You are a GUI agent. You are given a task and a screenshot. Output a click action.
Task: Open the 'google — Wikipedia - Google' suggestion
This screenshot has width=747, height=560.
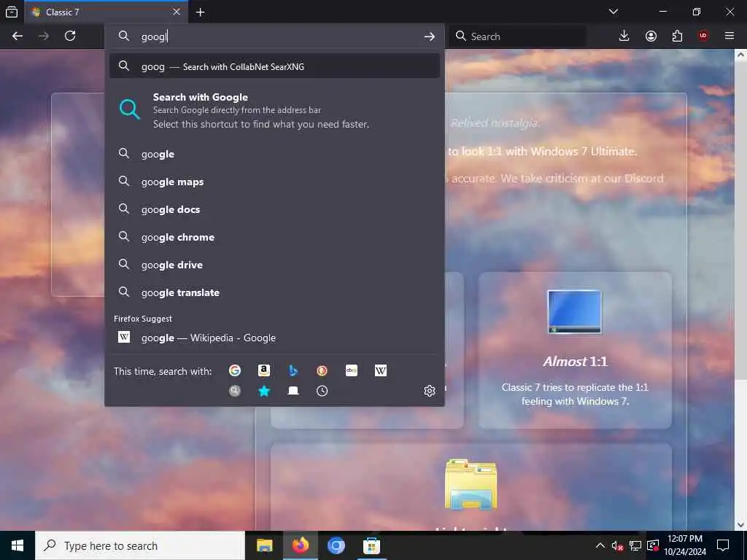click(274, 338)
